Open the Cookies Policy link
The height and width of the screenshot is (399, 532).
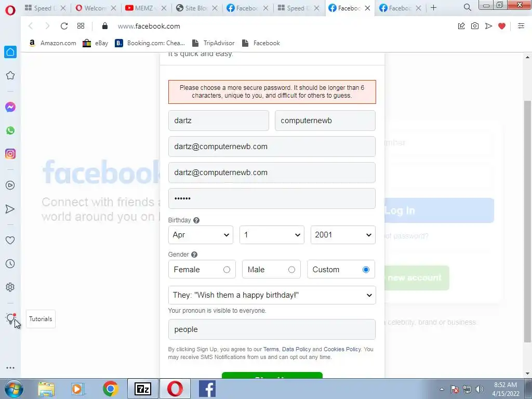[342, 349]
